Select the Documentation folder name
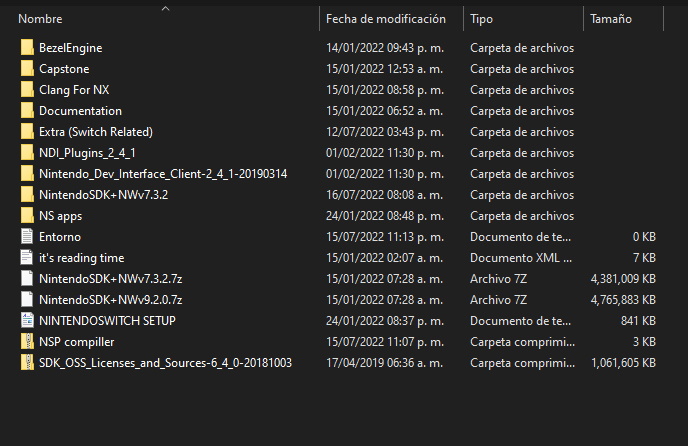This screenshot has width=688, height=446. click(80, 111)
